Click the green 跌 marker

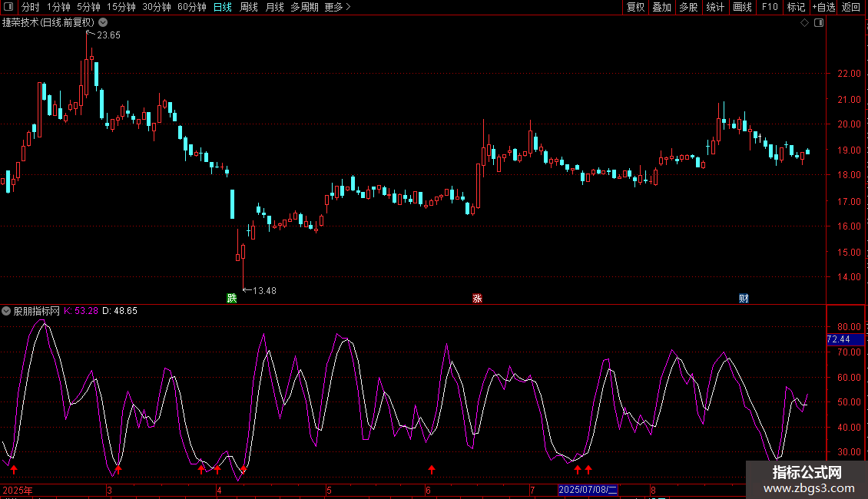(x=232, y=298)
